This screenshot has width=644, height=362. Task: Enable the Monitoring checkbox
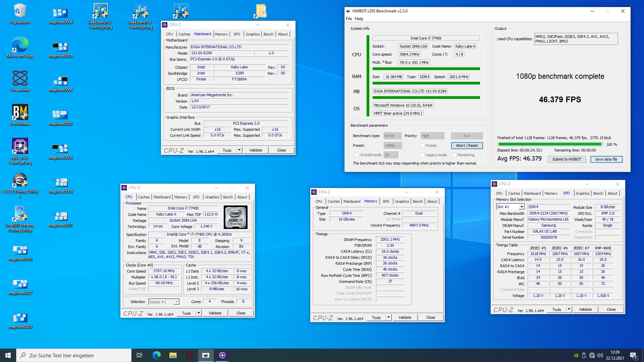click(x=454, y=155)
